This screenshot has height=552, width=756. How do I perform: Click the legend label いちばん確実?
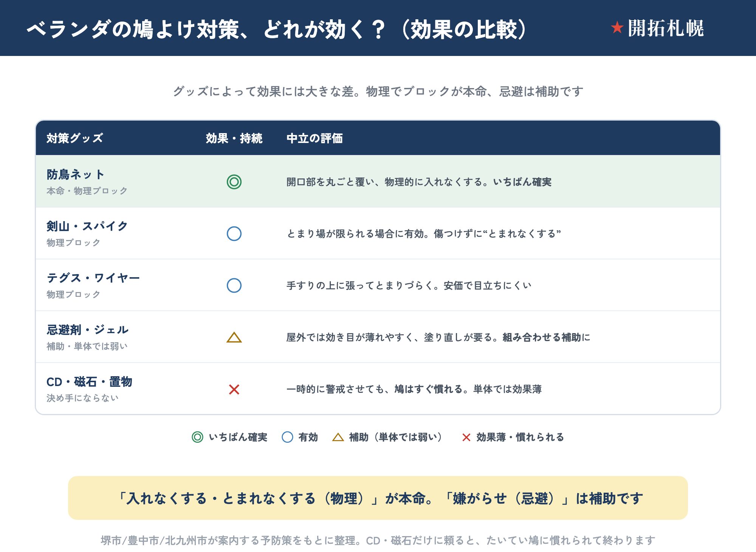pyautogui.click(x=238, y=437)
